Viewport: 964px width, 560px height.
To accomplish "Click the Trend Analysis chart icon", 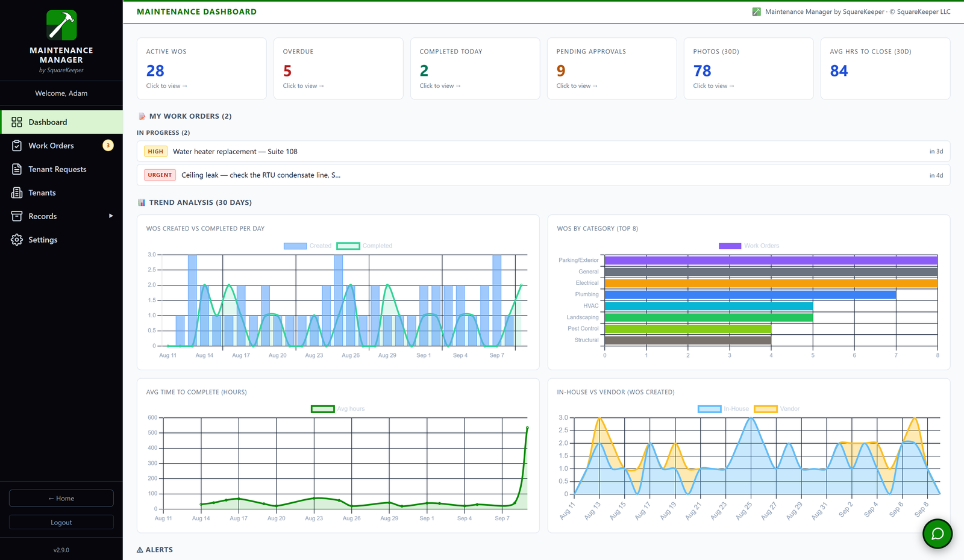I will (x=142, y=202).
